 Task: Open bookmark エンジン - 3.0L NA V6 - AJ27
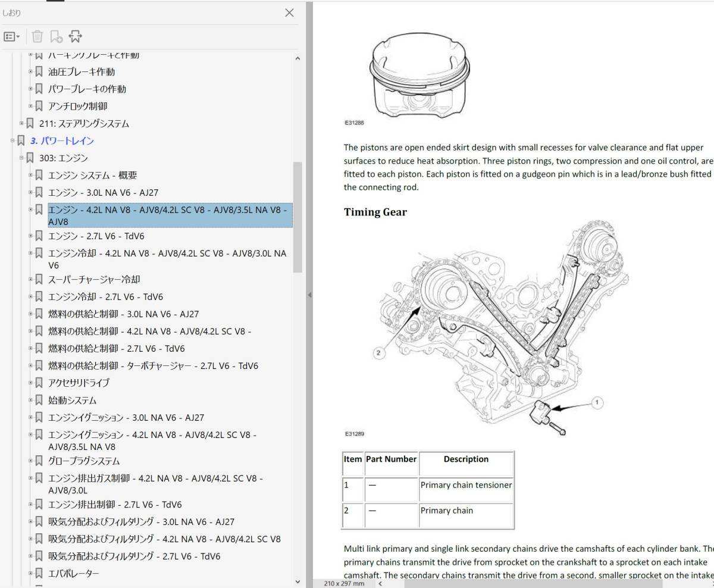pyautogui.click(x=103, y=193)
